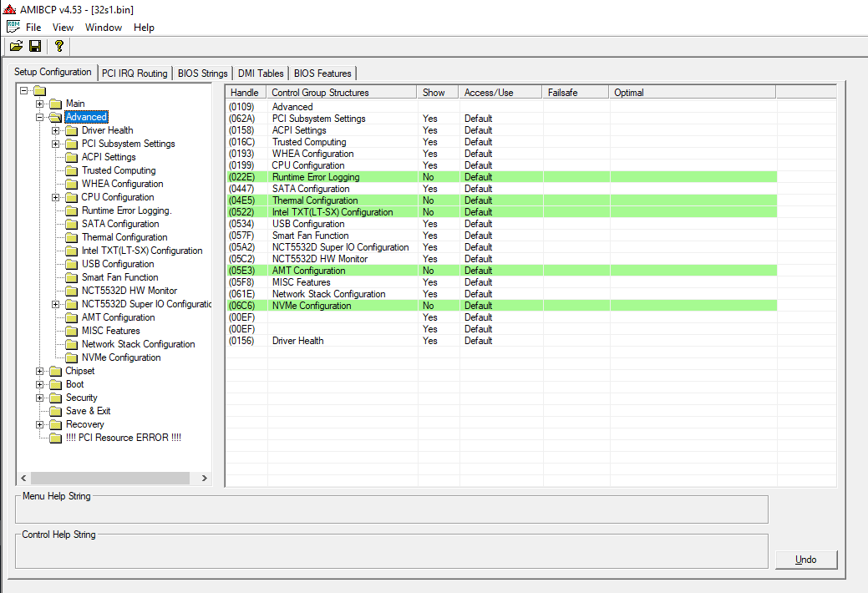Image resolution: width=868 pixels, height=593 pixels.
Task: Click the Smart Fan Function folder icon
Action: tap(71, 277)
